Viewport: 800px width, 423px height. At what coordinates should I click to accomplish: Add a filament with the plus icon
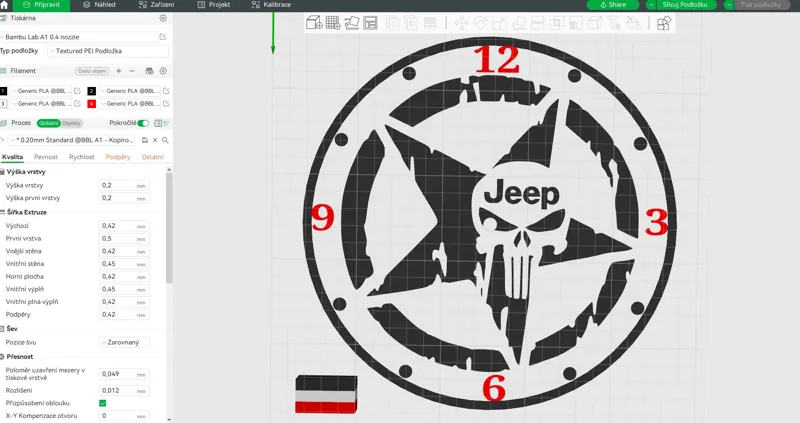tap(119, 71)
